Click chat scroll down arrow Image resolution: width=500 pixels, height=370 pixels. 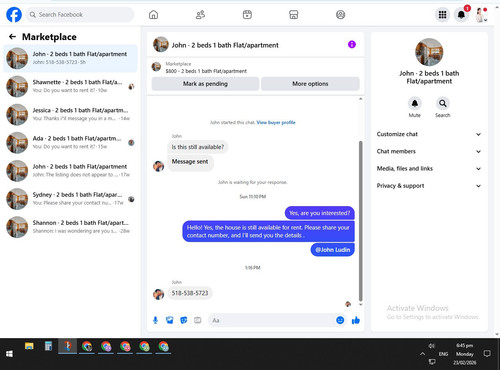tap(360, 304)
